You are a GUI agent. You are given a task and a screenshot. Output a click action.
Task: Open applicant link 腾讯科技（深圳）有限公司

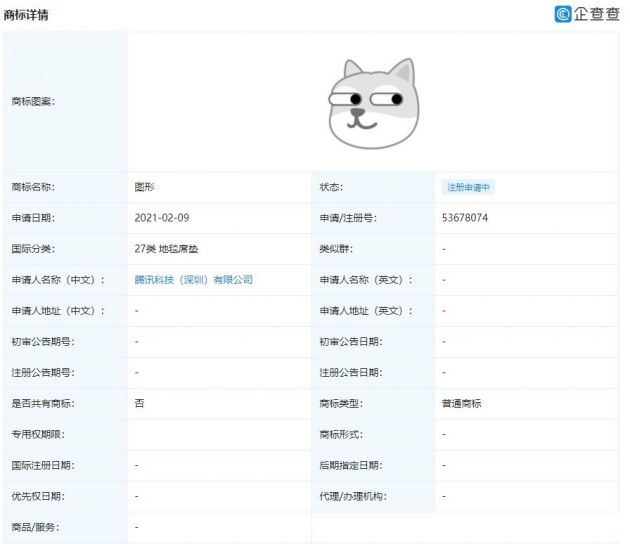pos(194,280)
